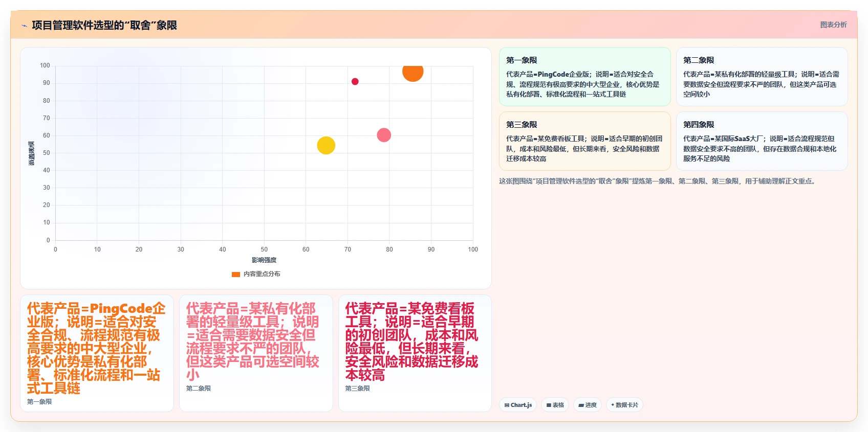
Task: Click the 影响强度 x-axis title
Action: pos(264,260)
